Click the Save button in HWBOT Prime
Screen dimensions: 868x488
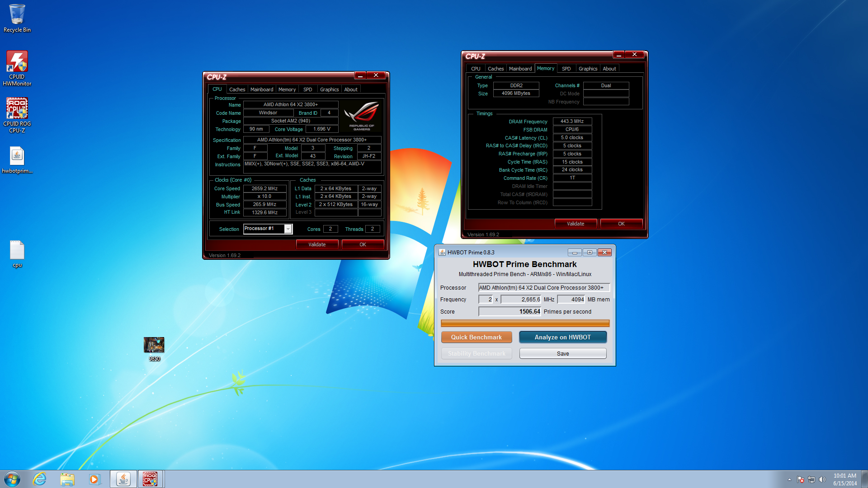[563, 353]
